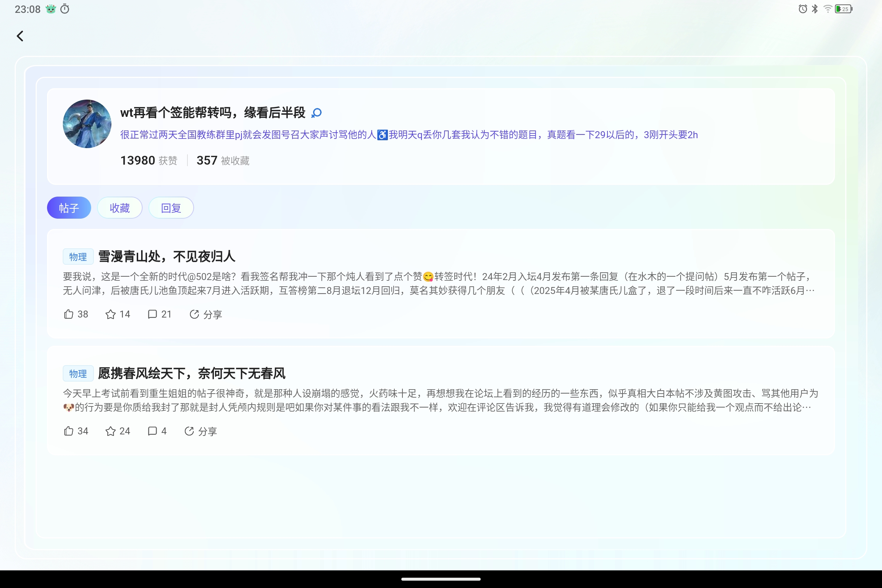882x588 pixels.
Task: Like the 愿携春风绘天下 post
Action: pyautogui.click(x=69, y=431)
